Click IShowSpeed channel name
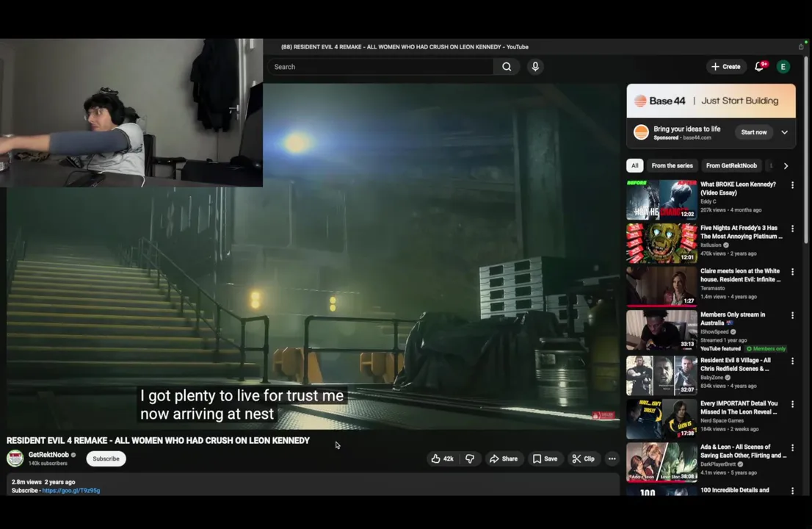 coord(714,331)
